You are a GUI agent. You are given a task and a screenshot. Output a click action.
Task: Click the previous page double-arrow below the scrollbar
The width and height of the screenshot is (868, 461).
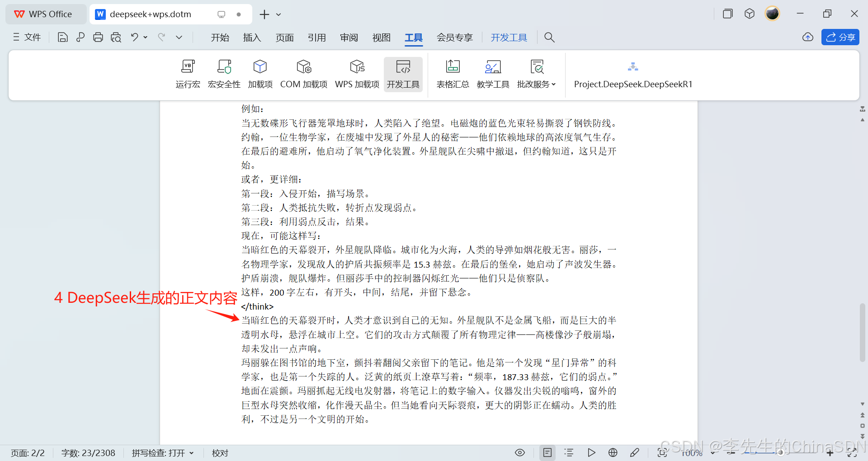point(863,415)
